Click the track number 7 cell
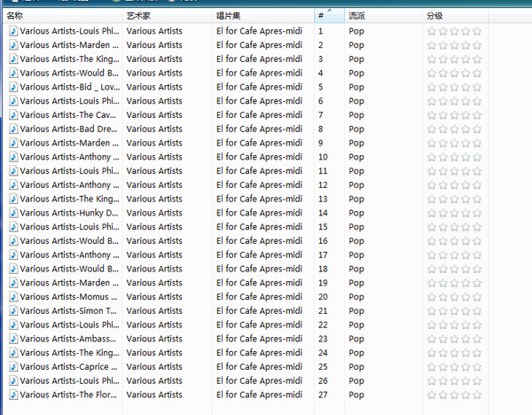 320,115
